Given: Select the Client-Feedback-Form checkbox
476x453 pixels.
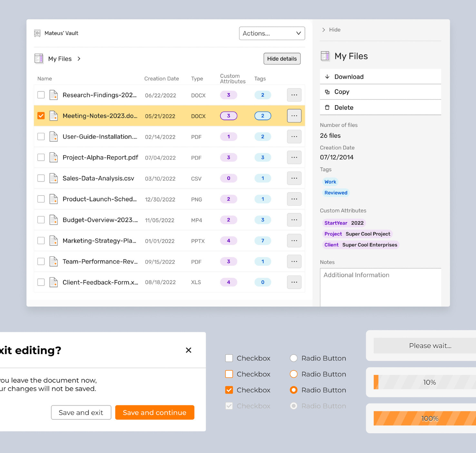Looking at the screenshot, I should tap(41, 282).
